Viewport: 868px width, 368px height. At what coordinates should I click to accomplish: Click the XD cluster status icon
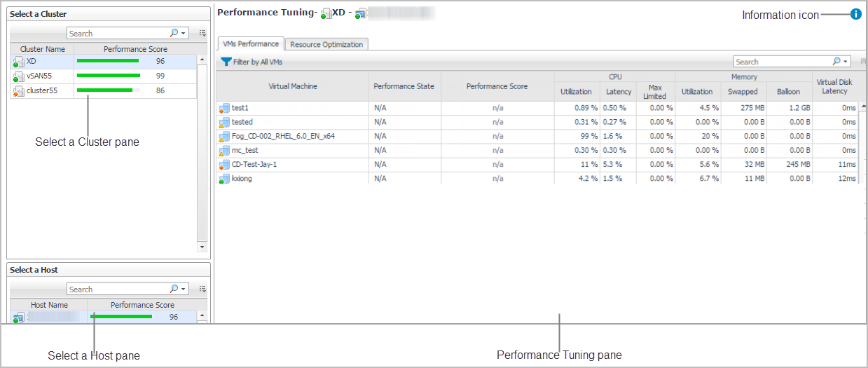(x=18, y=62)
